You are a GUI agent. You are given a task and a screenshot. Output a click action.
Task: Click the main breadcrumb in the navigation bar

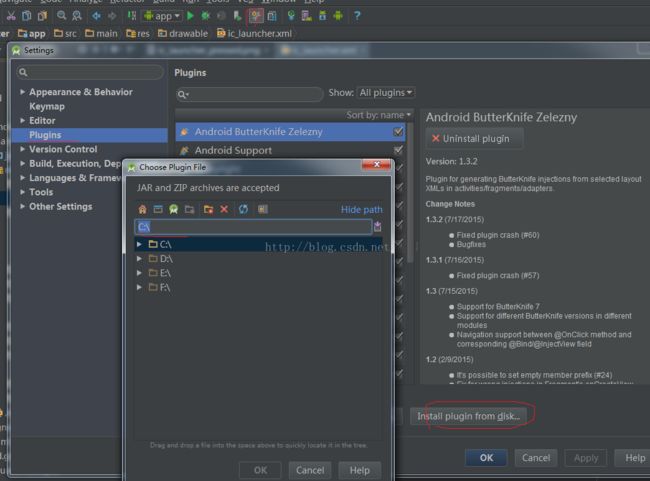[102, 34]
